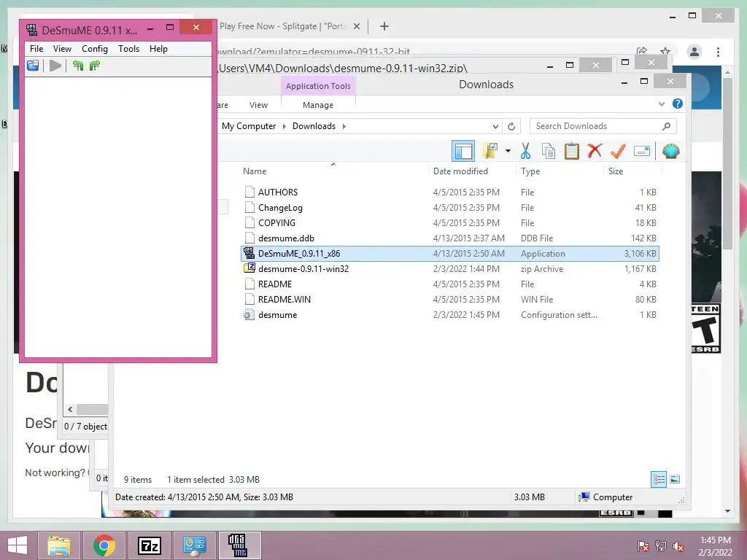Screen dimensions: 747x560
Task: Sort by the Size column header
Action: tap(616, 171)
